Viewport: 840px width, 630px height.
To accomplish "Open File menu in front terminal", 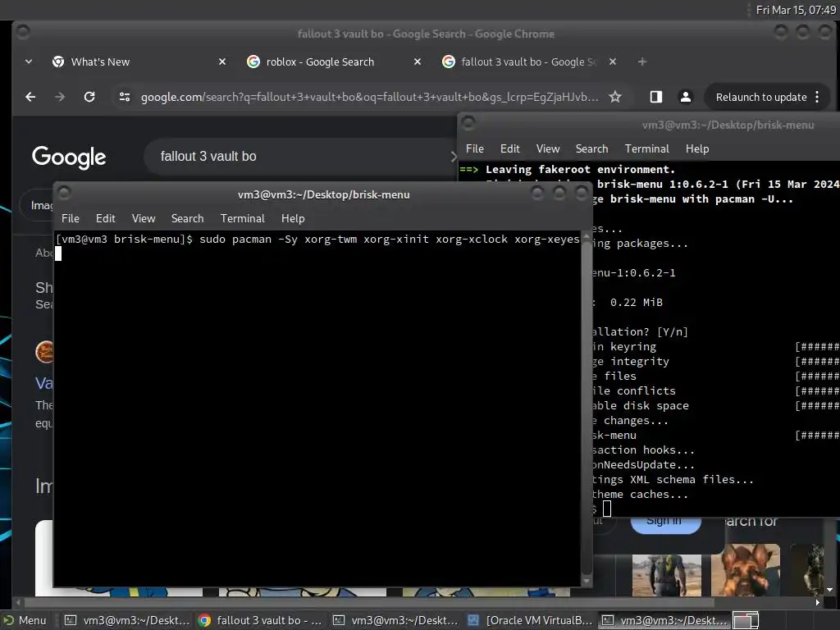I will tap(71, 218).
